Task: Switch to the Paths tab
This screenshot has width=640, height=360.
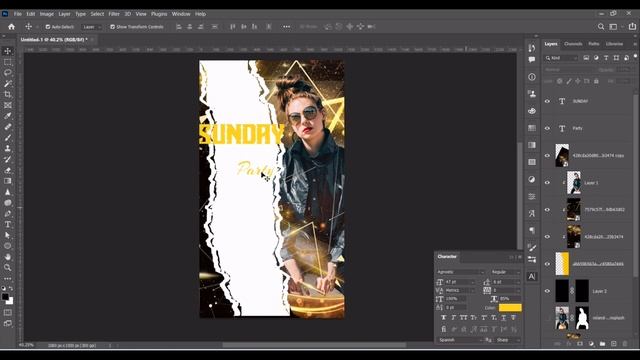Action: (x=594, y=44)
